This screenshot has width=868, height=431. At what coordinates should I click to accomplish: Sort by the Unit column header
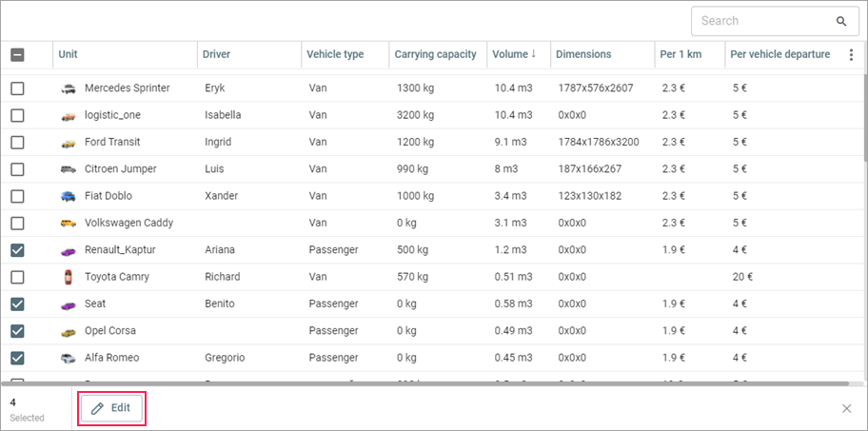tap(69, 54)
